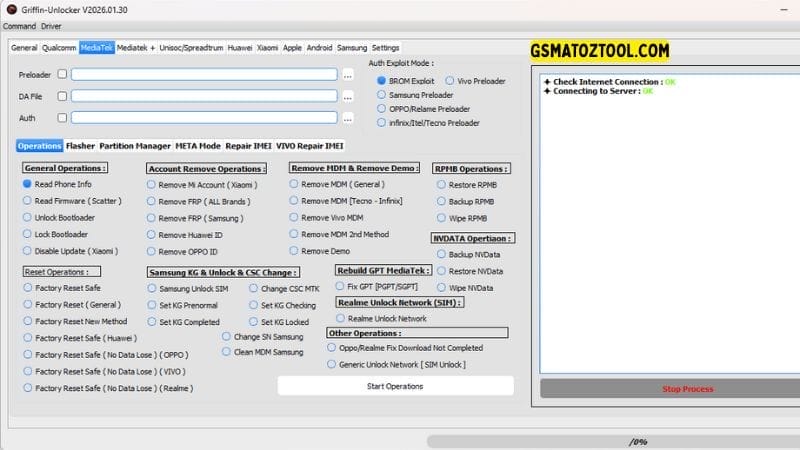Browse for DA File with ... button
Screen dimensions: 800x450
(348, 97)
